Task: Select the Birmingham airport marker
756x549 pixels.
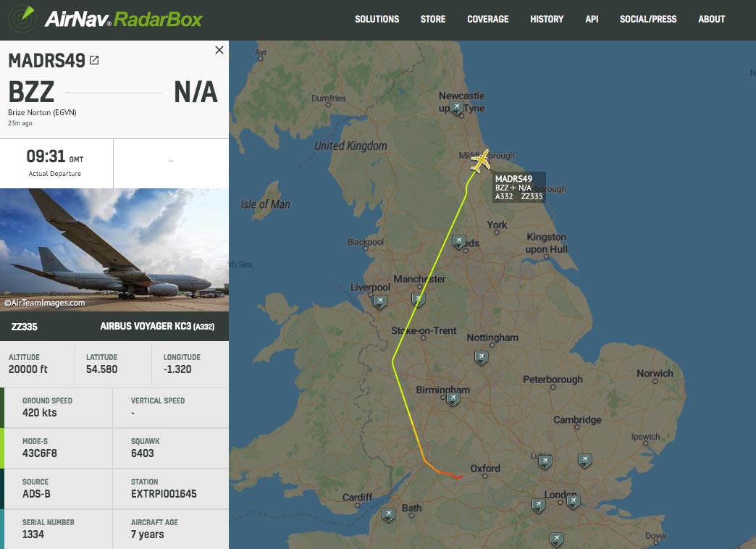Action: pos(453,398)
